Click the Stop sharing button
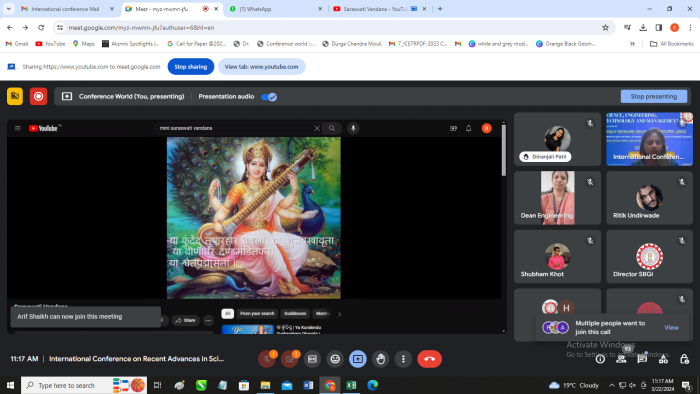Screen dimensions: 700x394 point(191,66)
